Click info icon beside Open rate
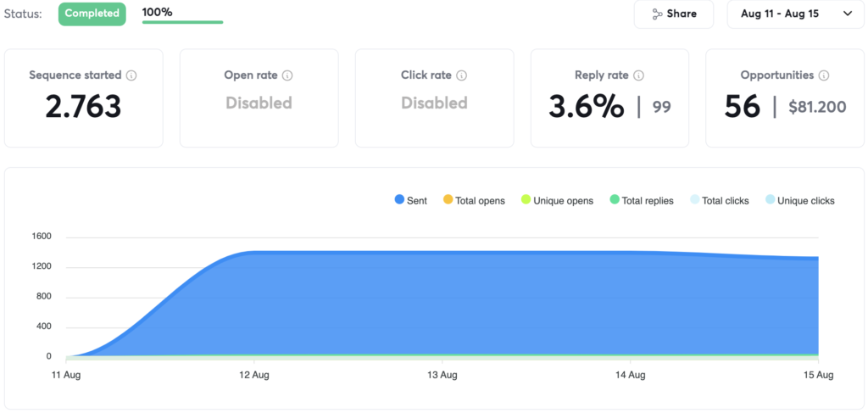The width and height of the screenshot is (868, 413). click(x=287, y=75)
